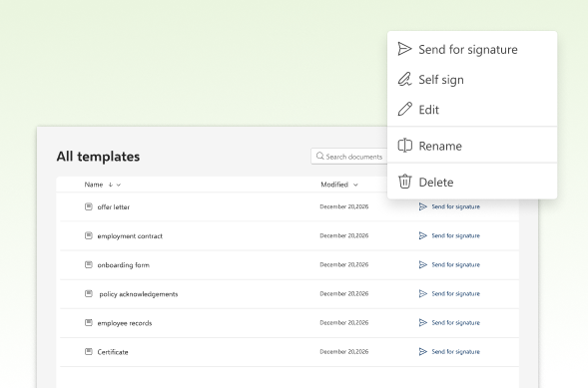Viewport: 588px width, 388px height.
Task: Open the offer letter template
Action: (113, 207)
